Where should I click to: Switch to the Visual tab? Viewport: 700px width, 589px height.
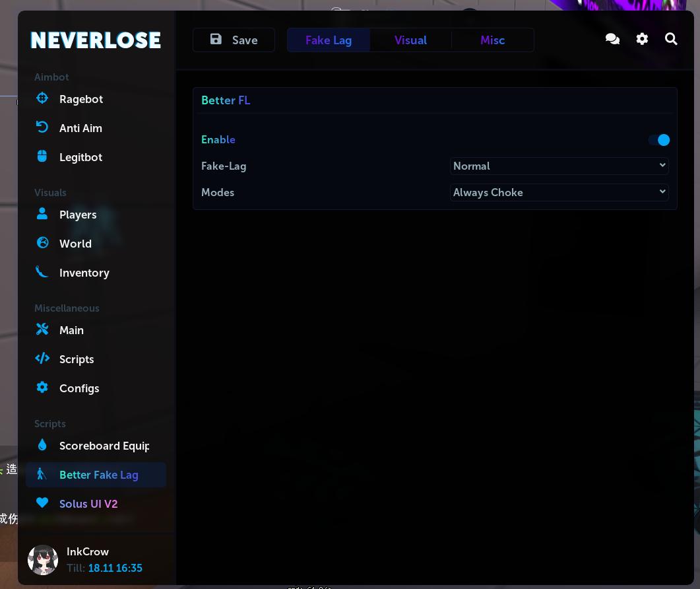point(410,40)
